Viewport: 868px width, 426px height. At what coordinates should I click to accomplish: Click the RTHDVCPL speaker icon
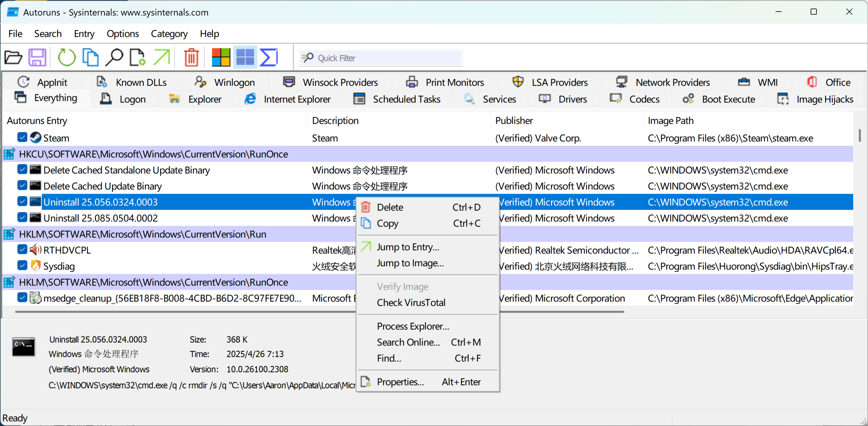35,250
